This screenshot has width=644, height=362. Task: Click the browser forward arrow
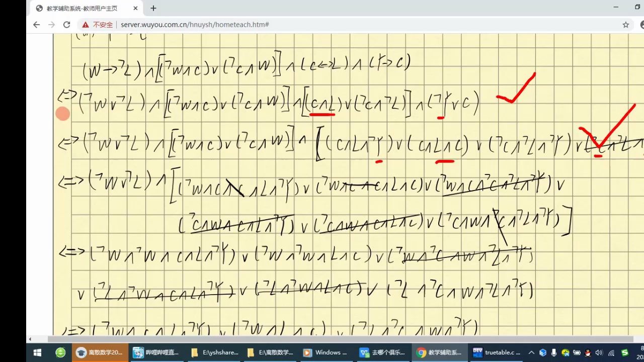pyautogui.click(x=51, y=25)
